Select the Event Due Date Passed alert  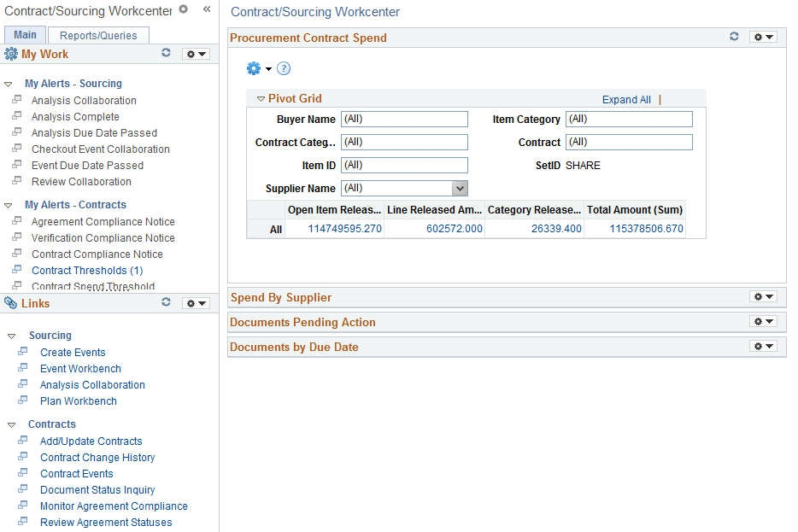click(x=87, y=166)
